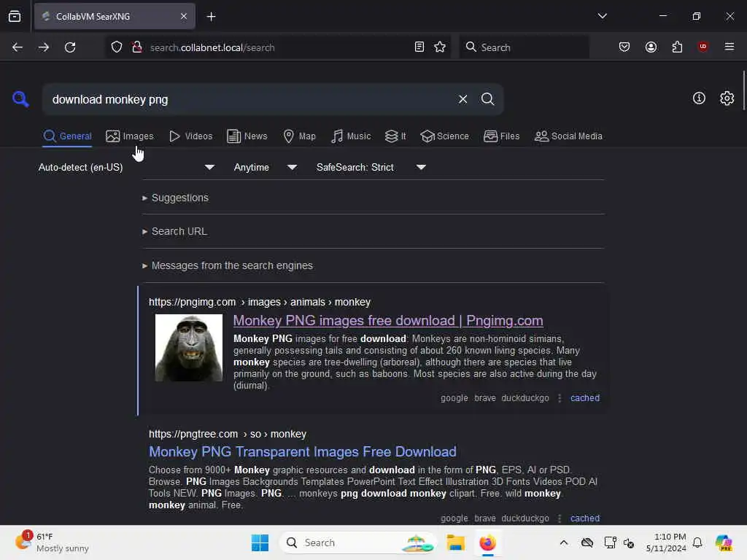The height and width of the screenshot is (560, 747).
Task: Click the pngimg.com result URL
Action: (x=260, y=303)
